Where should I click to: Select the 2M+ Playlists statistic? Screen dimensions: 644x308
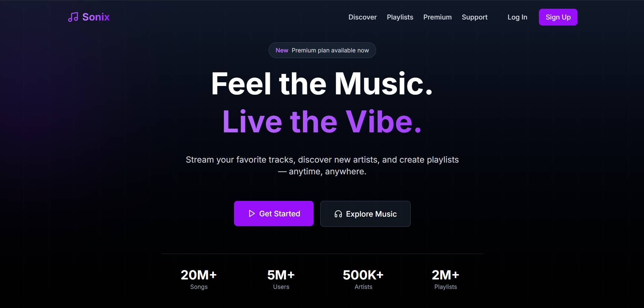click(x=446, y=279)
